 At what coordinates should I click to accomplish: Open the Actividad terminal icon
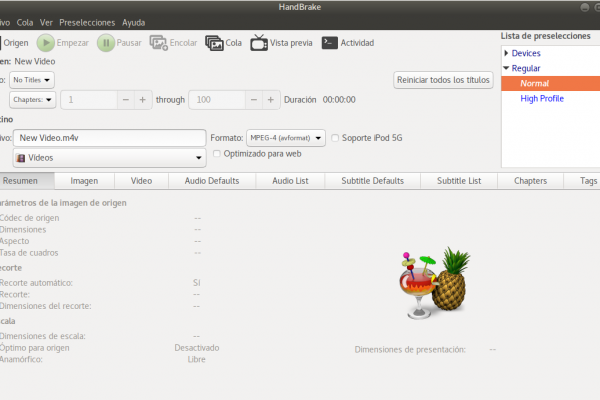coord(329,43)
